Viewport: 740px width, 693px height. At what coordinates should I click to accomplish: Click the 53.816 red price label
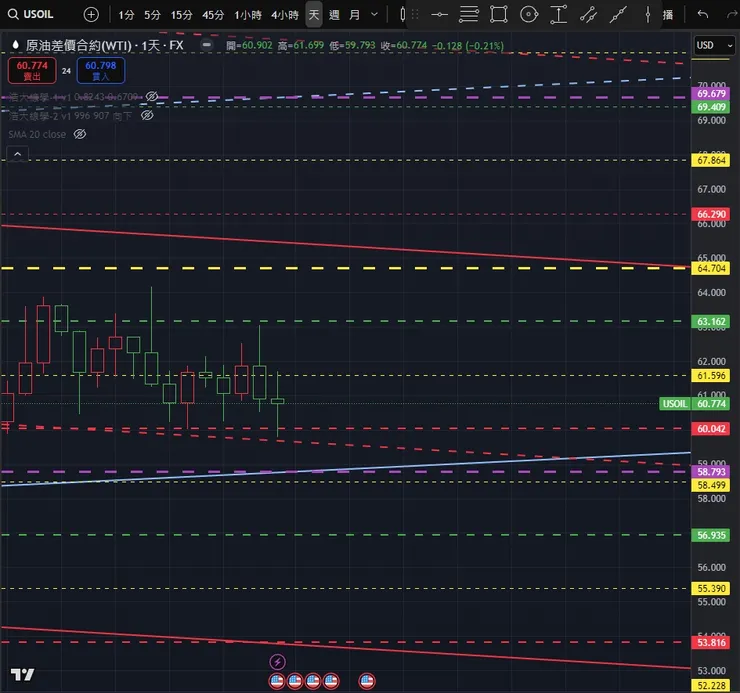(x=711, y=642)
